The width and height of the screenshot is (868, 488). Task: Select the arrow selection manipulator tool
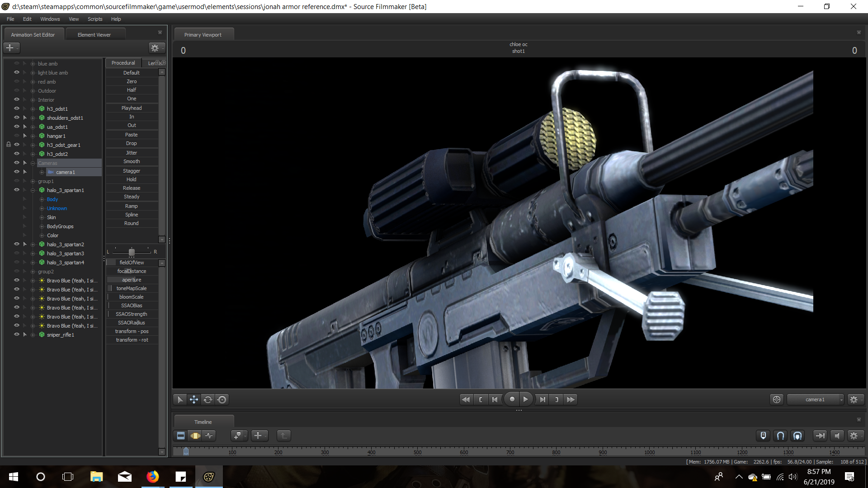point(180,399)
